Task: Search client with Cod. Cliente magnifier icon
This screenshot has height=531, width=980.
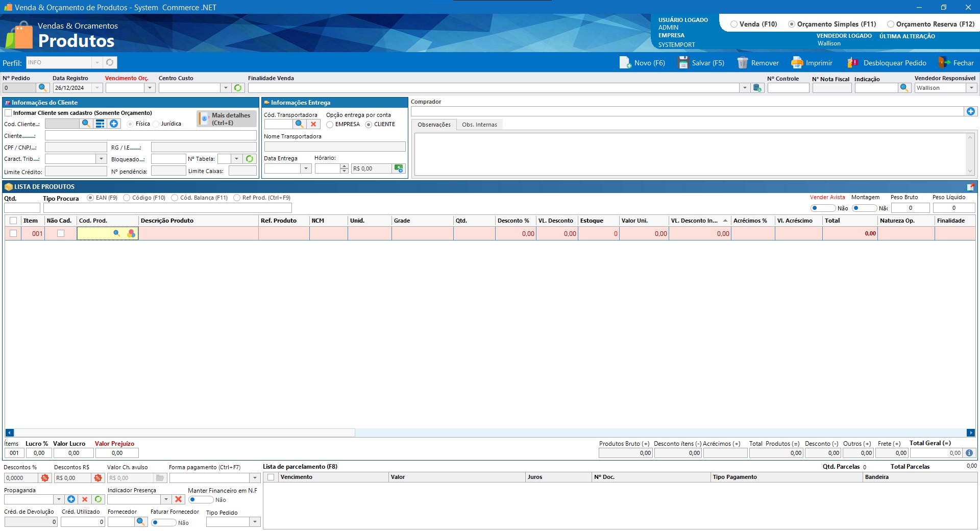Action: pyautogui.click(x=86, y=124)
